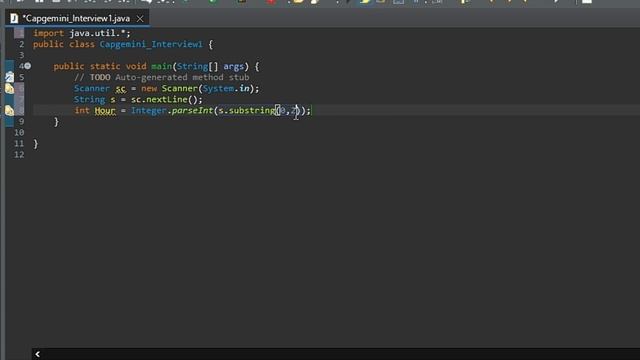
Task: Click the 'TODO' word in the comment
Action: pyautogui.click(x=100, y=77)
